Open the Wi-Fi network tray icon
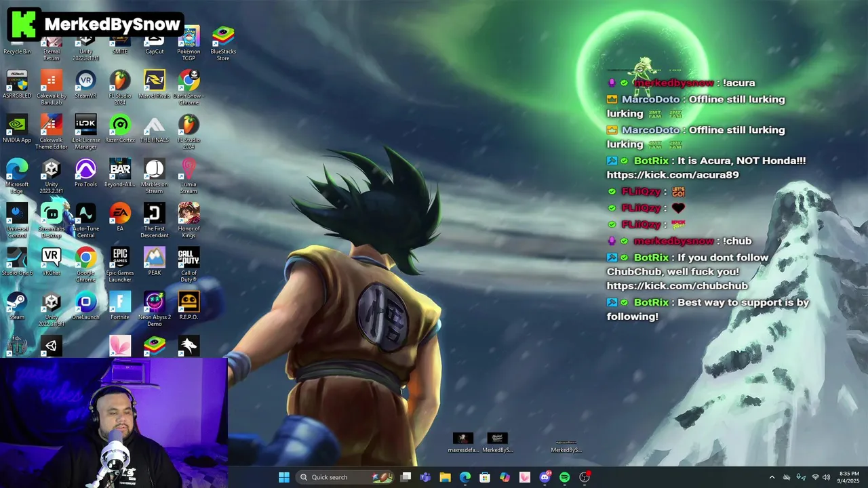868x488 pixels. [815, 477]
